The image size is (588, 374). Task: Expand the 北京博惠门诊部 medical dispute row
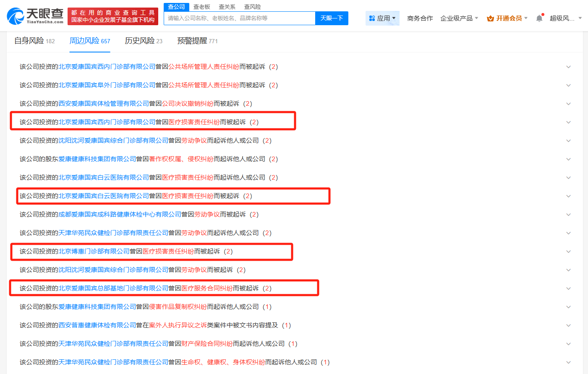pyautogui.click(x=569, y=251)
